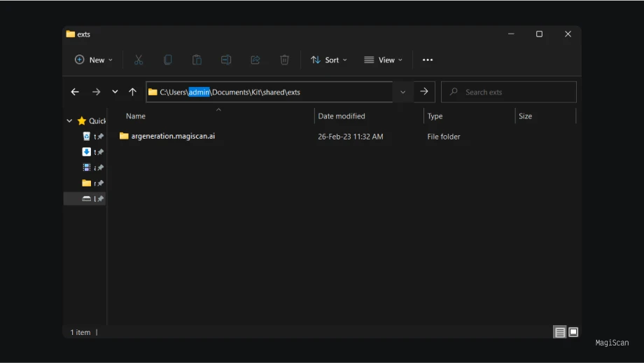The height and width of the screenshot is (363, 644).
Task: Sort by the Size column header
Action: [x=525, y=116]
